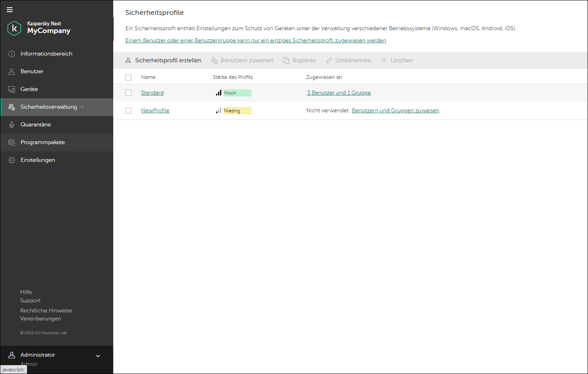Click the Sicherheitsprofil erstellen icon
This screenshot has height=374, width=588.
(128, 60)
